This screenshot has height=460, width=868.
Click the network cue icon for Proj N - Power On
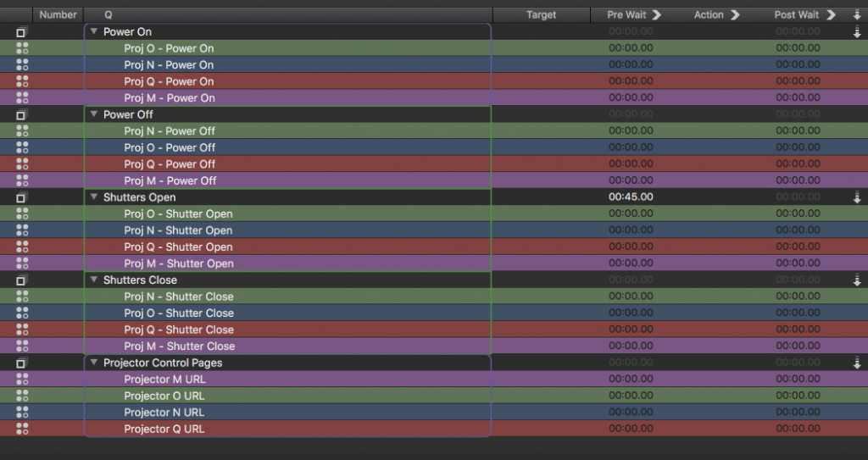(x=22, y=64)
